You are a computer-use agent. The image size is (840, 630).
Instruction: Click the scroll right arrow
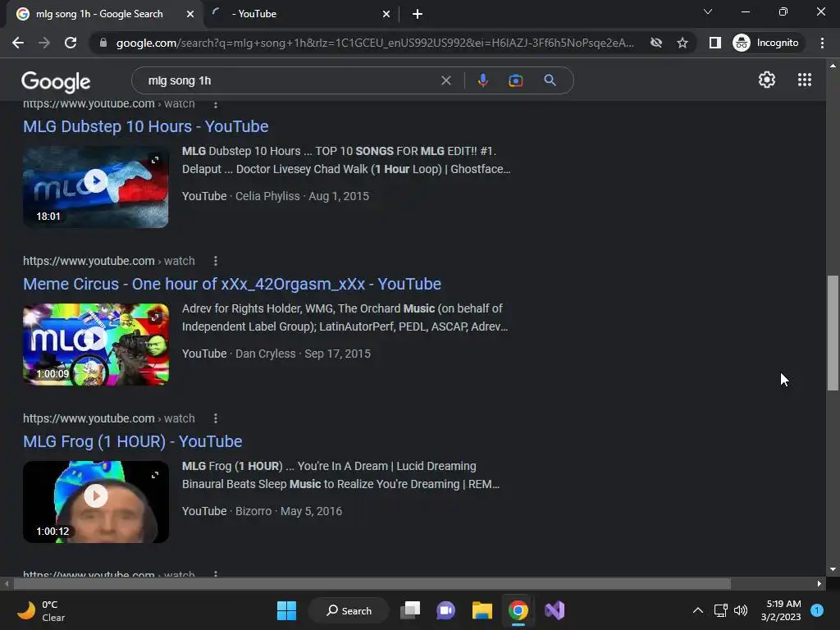[x=819, y=583]
